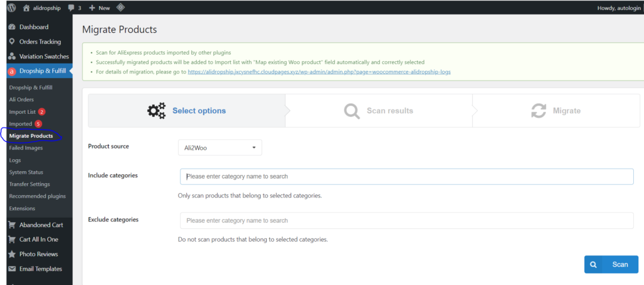Screen dimensions: 644x285
Task: Open Extensions submenu item
Action: [22, 209]
